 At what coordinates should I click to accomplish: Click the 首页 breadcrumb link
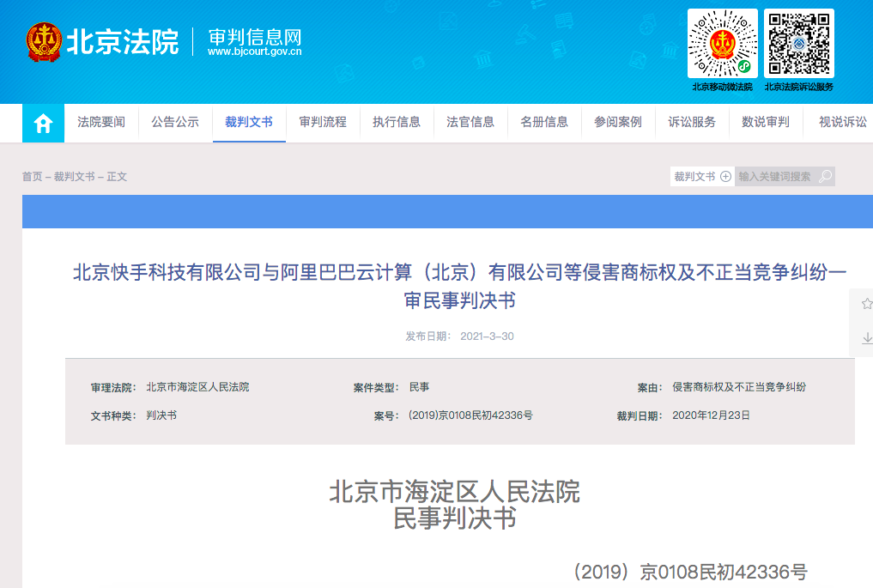pyautogui.click(x=33, y=177)
